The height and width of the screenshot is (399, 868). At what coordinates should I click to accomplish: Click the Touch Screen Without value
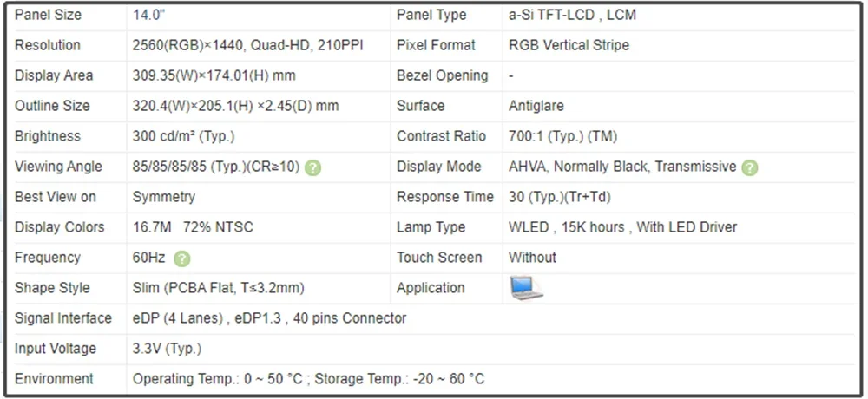pyautogui.click(x=532, y=258)
